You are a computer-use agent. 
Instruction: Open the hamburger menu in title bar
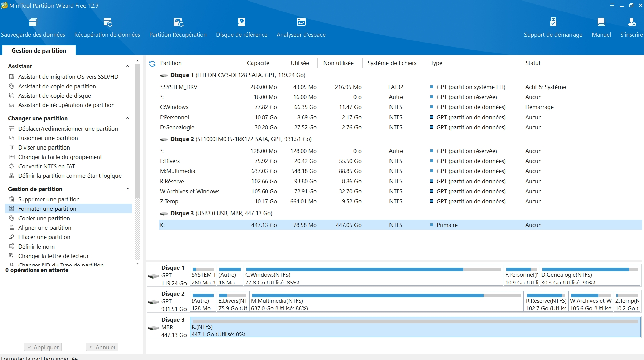(x=612, y=6)
